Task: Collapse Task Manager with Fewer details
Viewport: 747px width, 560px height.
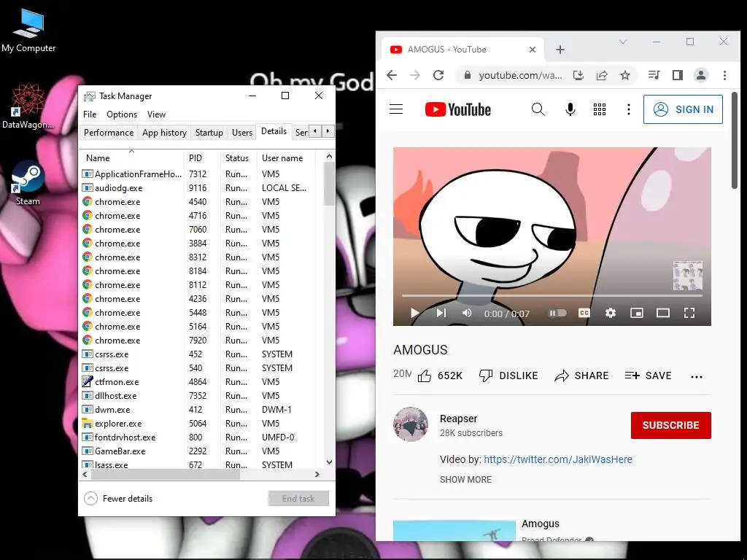Action: 119,499
